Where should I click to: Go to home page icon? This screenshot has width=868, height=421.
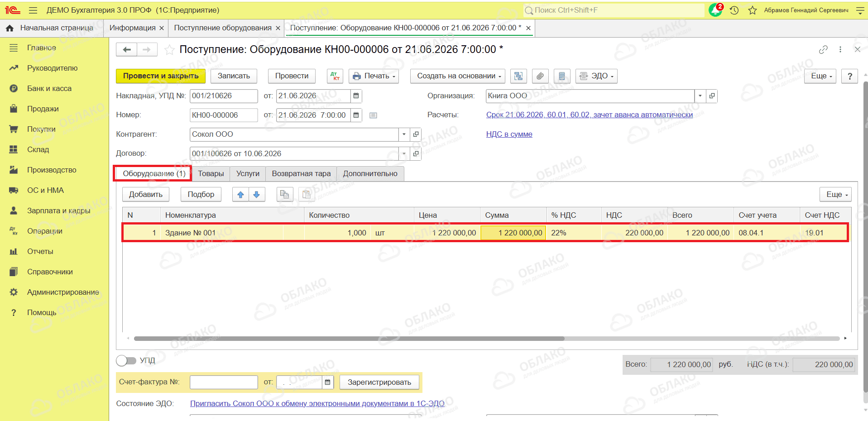10,28
